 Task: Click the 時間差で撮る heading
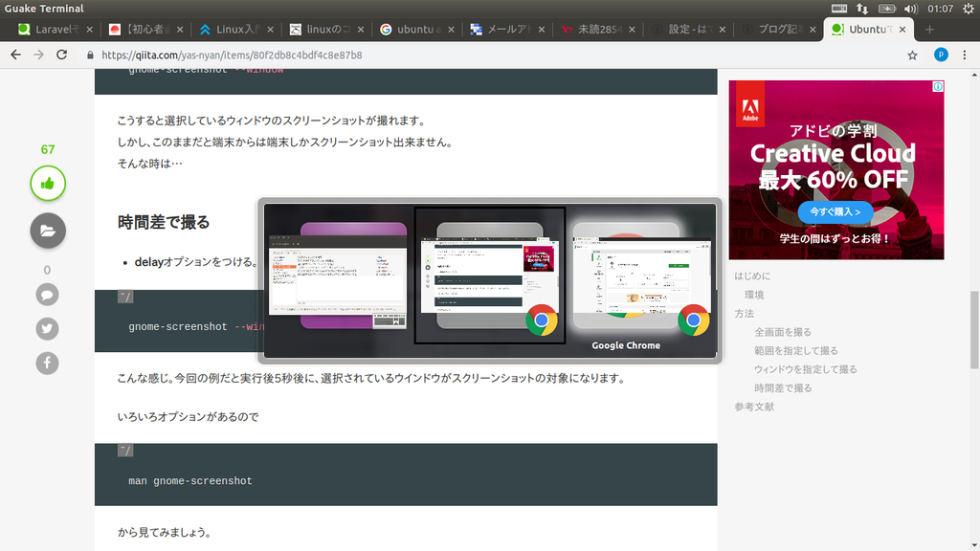coord(164,222)
